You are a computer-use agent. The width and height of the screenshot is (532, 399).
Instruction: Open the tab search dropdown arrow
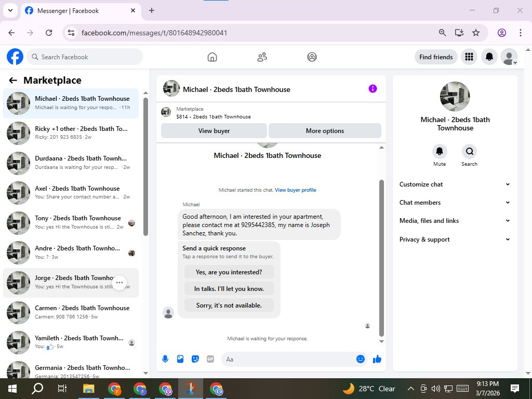10,10
